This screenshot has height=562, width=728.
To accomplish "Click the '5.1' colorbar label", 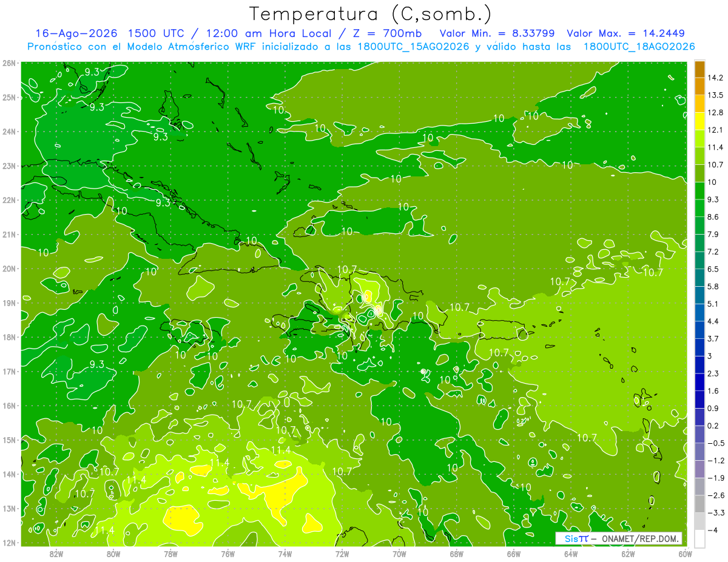I will (713, 304).
